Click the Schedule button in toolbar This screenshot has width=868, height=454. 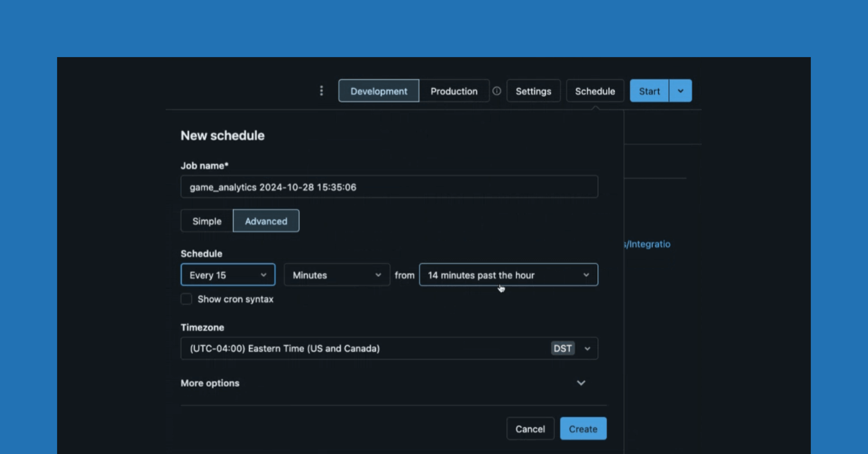(x=595, y=91)
